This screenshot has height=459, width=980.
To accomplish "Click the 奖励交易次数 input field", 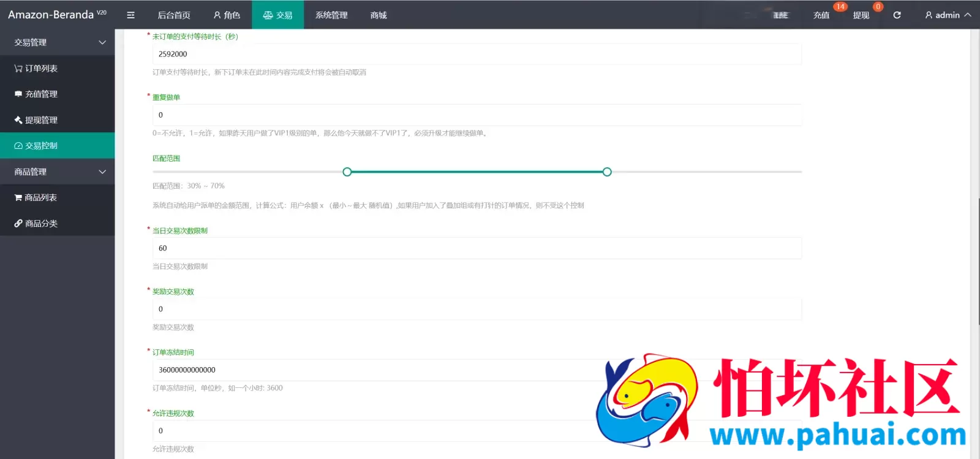I will 477,309.
